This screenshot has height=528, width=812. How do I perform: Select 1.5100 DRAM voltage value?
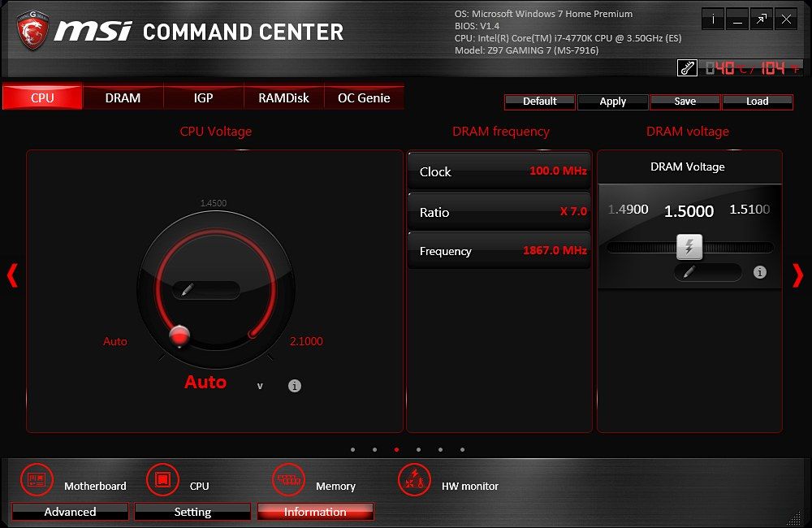(x=749, y=210)
